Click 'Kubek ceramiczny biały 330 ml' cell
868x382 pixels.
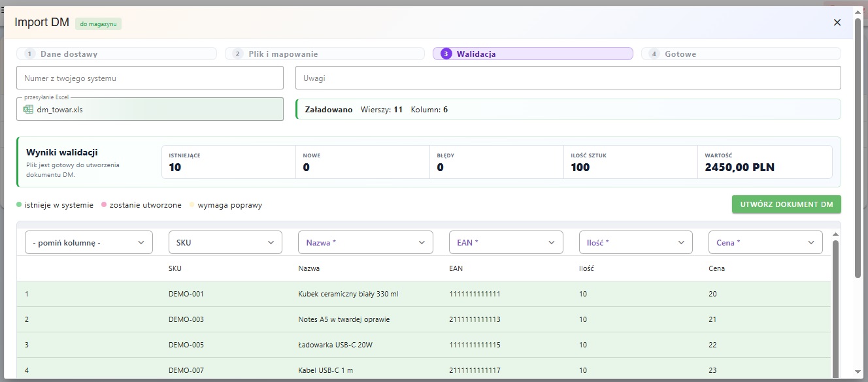348,294
